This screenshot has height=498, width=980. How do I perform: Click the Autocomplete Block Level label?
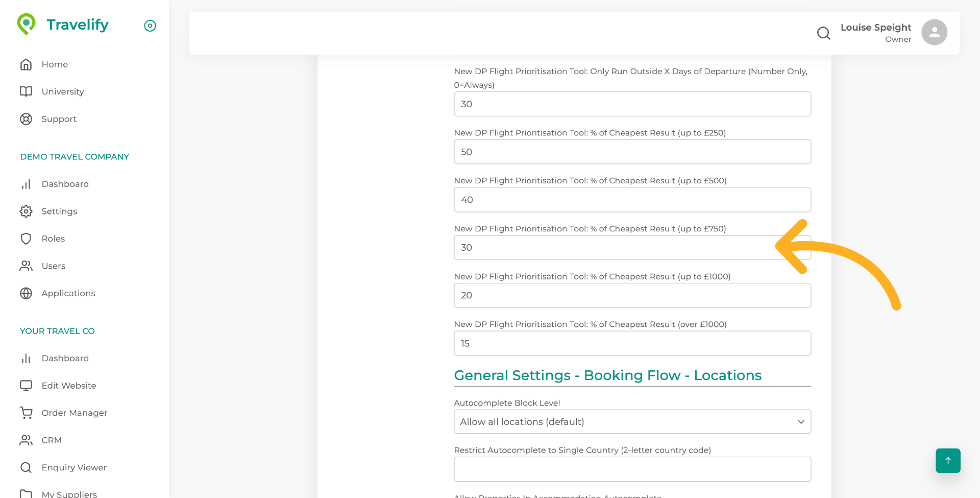click(507, 403)
